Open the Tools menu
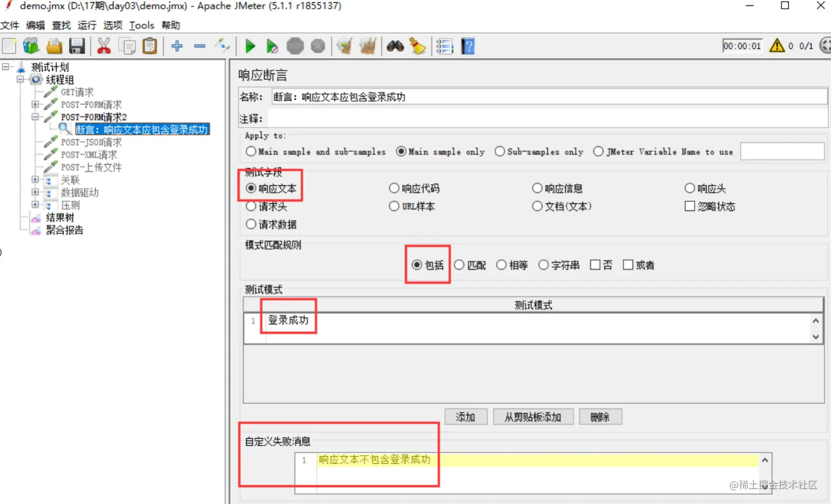This screenshot has width=831, height=504. (x=142, y=25)
